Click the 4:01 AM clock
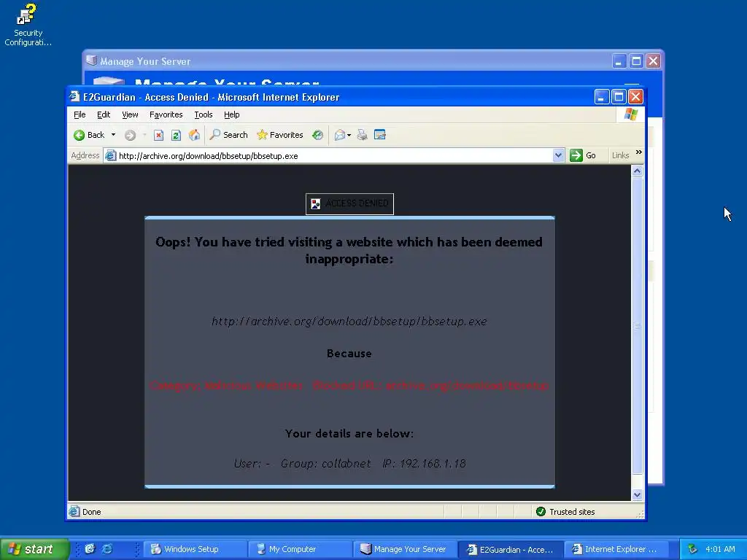The width and height of the screenshot is (747, 560). click(x=720, y=549)
